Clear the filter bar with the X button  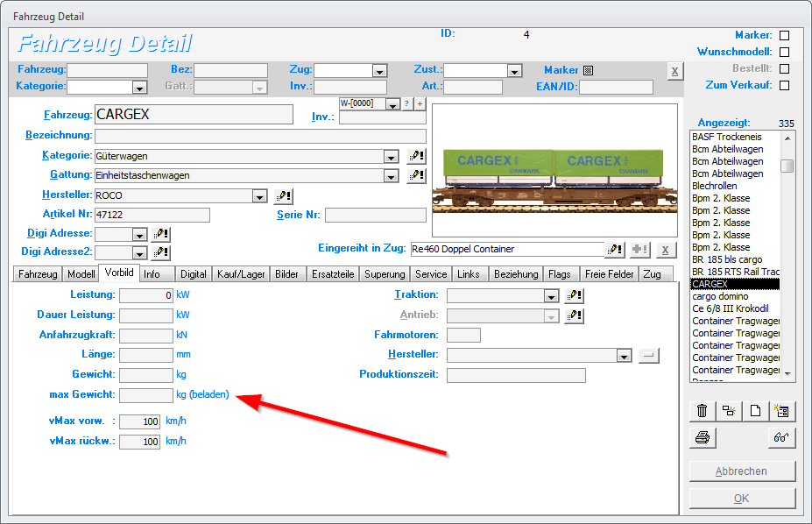pos(674,72)
